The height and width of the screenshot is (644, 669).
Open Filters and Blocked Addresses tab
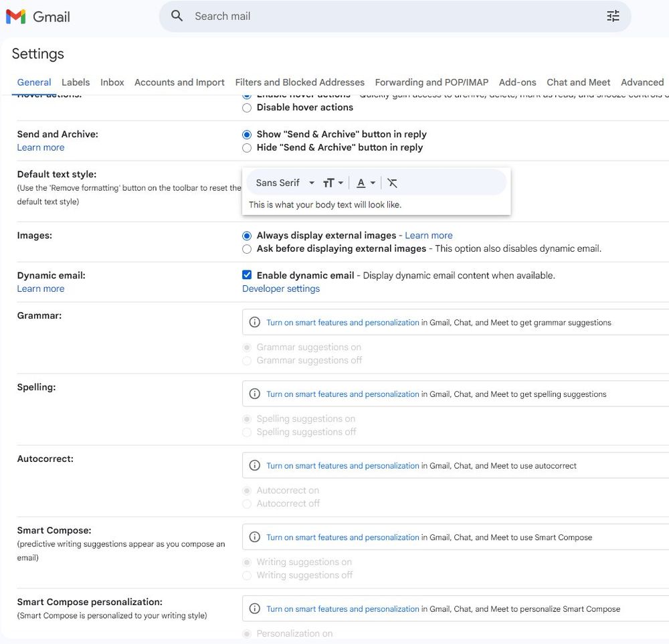click(x=300, y=82)
